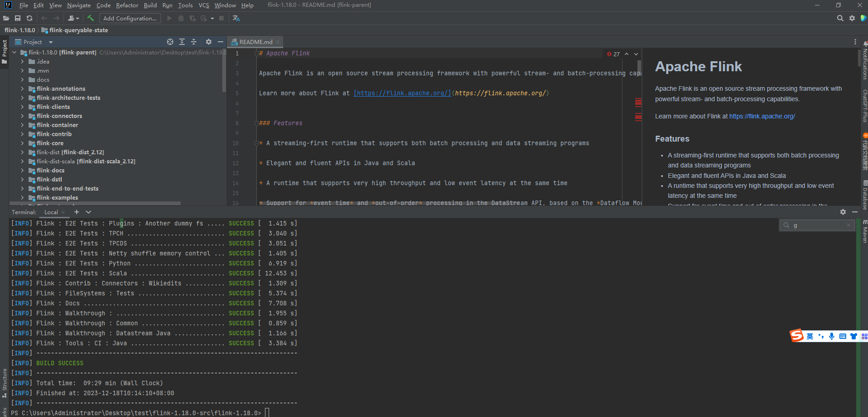
Task: Click the Sogou voice input microphone
Action: (x=832, y=336)
